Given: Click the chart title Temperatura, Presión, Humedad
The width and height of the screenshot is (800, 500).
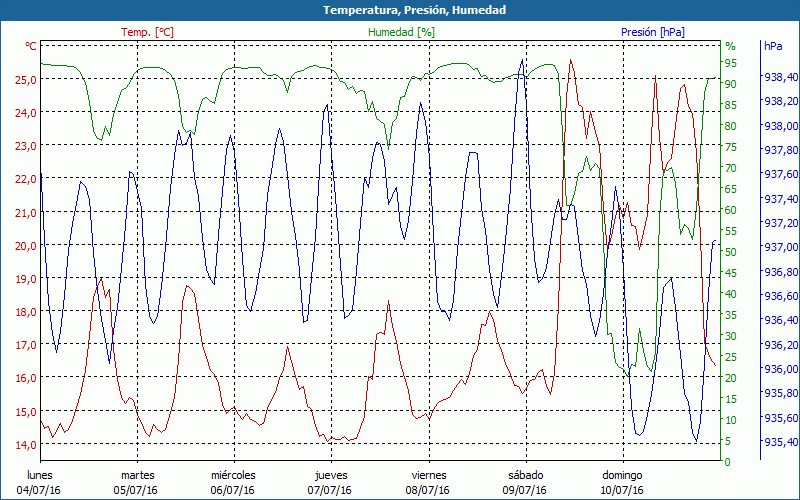Looking at the screenshot, I should 400,10.
